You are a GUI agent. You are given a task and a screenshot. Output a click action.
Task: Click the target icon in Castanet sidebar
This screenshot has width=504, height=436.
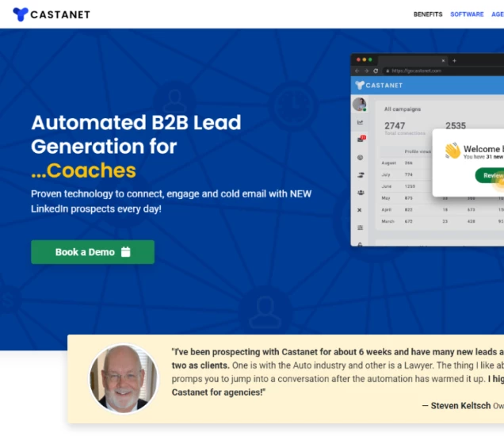360,158
